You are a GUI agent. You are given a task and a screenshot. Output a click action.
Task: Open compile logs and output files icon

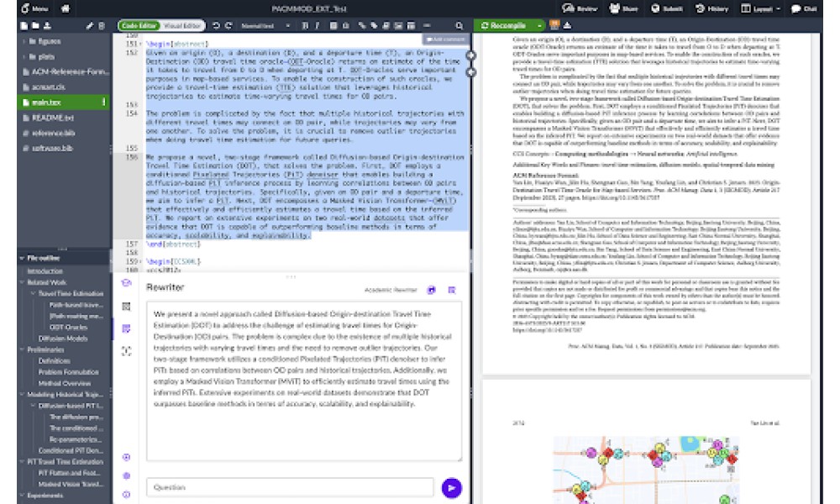[x=554, y=24]
